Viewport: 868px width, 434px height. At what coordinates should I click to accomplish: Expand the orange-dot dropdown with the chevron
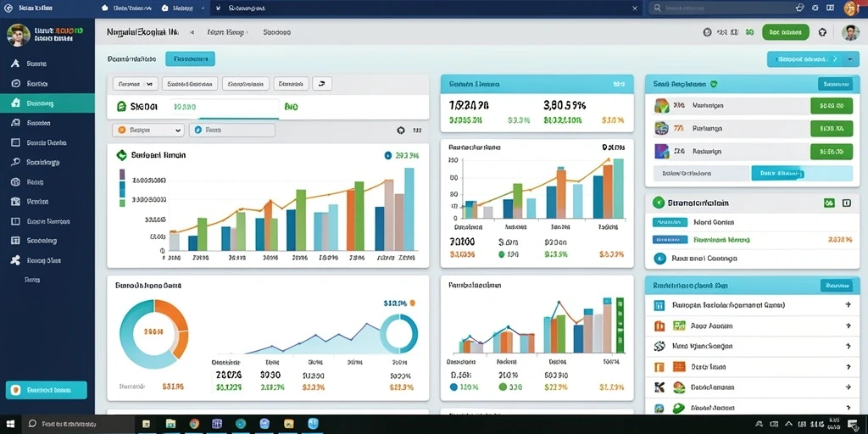(147, 131)
